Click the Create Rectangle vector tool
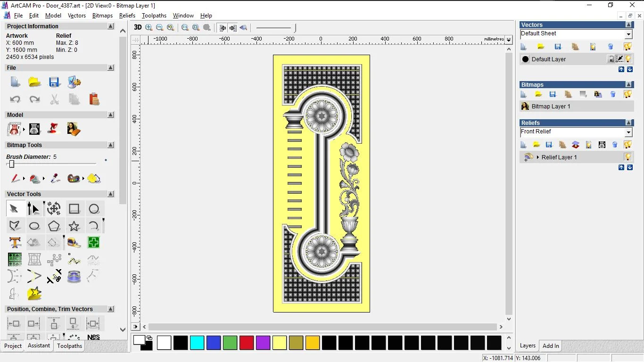 tap(74, 209)
